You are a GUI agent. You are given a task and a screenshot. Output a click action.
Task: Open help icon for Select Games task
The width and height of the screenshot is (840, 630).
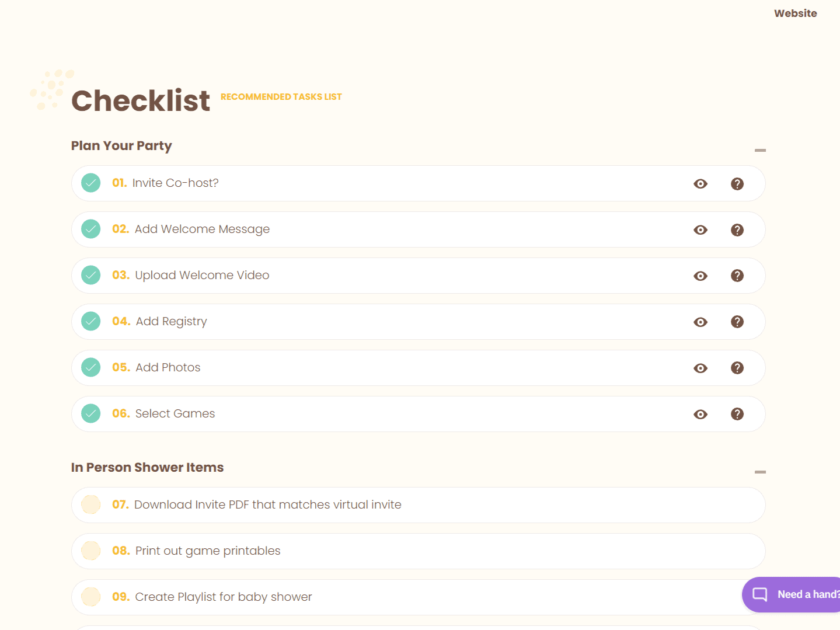click(737, 414)
